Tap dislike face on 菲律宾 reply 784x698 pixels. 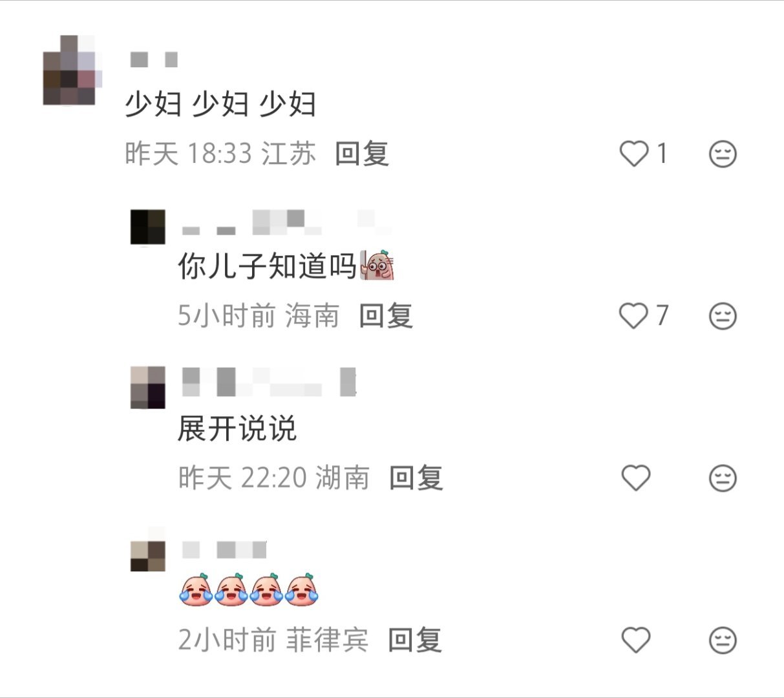point(723,640)
